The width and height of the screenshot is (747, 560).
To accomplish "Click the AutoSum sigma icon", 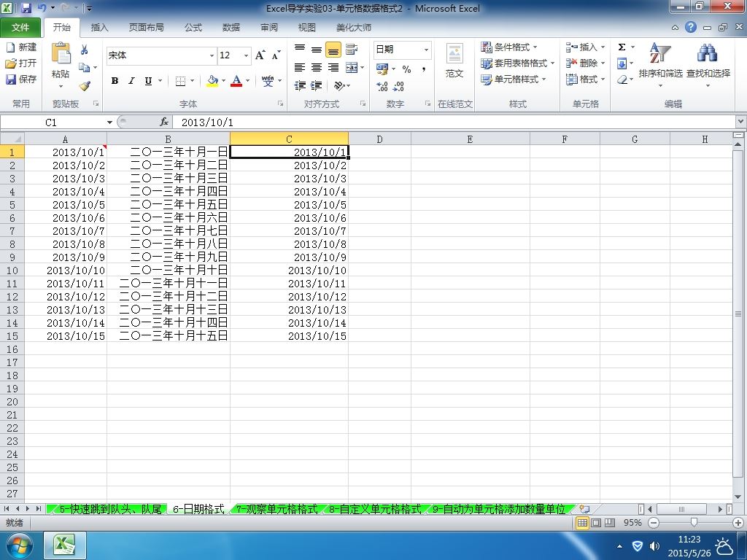I will (622, 47).
